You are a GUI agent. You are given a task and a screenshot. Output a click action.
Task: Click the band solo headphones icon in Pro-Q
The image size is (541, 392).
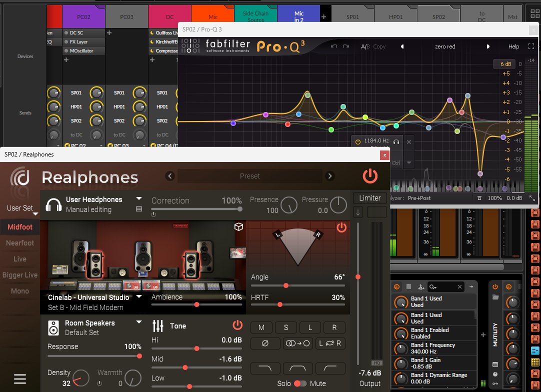coord(396,141)
